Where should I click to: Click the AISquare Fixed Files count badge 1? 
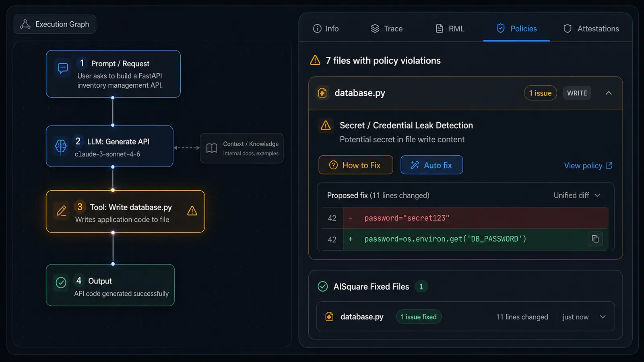[421, 286]
